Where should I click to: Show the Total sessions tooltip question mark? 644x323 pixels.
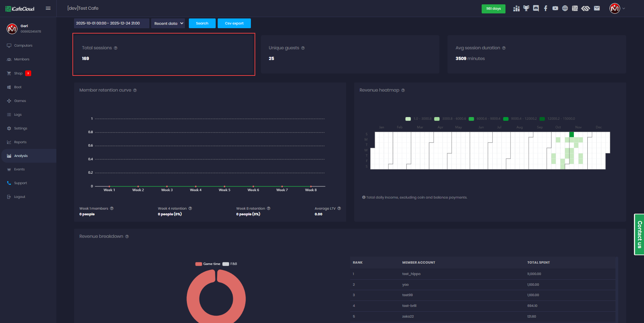(x=116, y=48)
